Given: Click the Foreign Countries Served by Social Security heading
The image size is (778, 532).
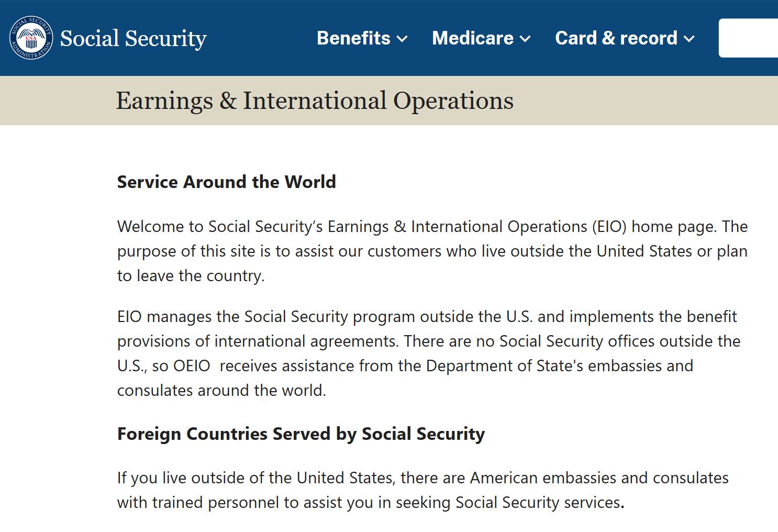Looking at the screenshot, I should tap(301, 434).
